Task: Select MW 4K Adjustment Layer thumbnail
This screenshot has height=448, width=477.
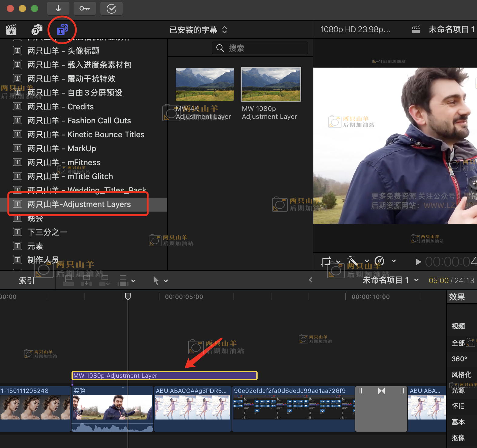Action: (x=205, y=84)
